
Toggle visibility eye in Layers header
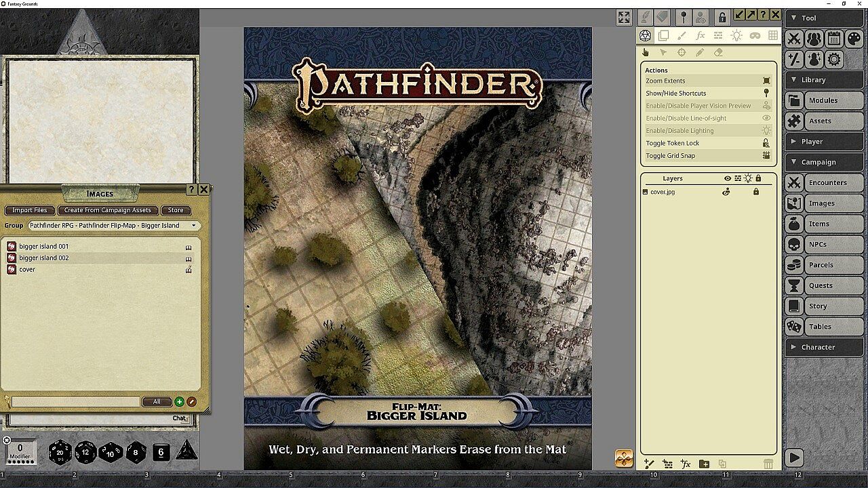(x=728, y=179)
